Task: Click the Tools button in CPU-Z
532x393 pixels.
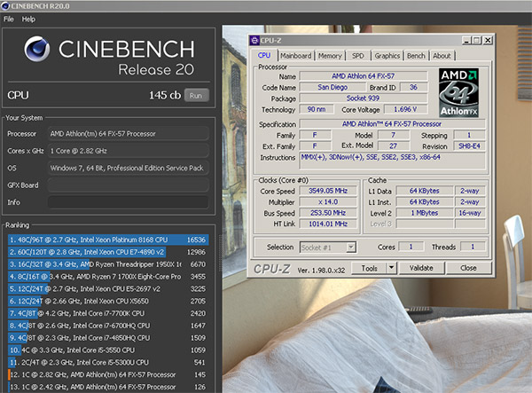Action: click(369, 268)
